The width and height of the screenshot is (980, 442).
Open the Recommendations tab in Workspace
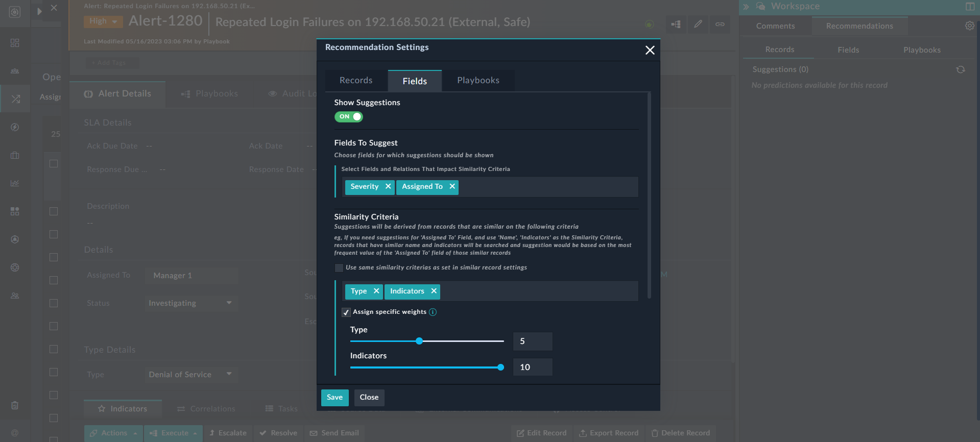coord(859,26)
